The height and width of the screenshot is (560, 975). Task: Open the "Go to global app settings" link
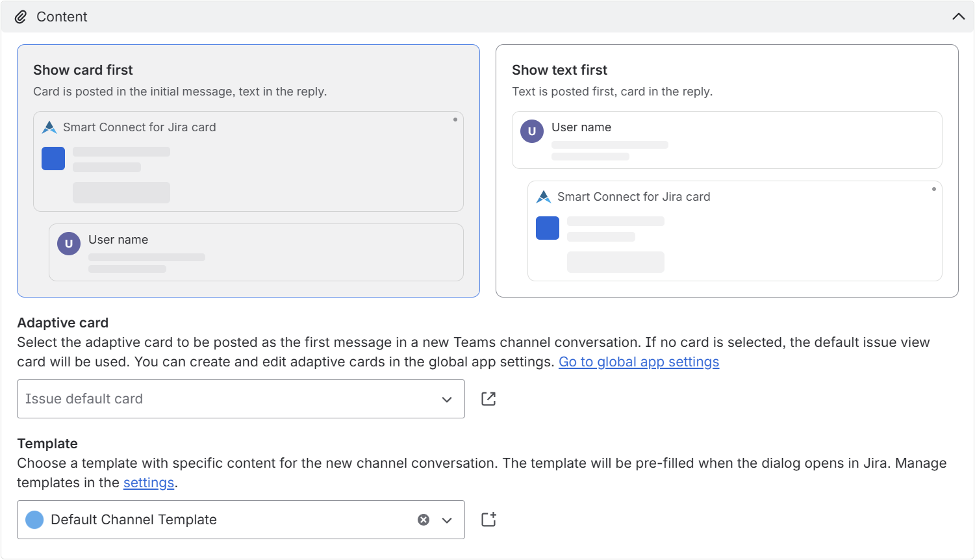pyautogui.click(x=639, y=362)
